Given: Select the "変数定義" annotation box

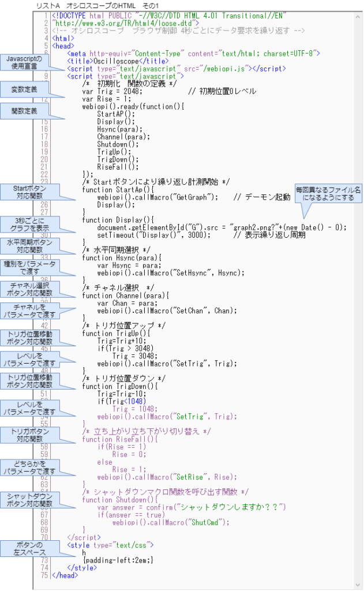Looking at the screenshot, I should [24, 89].
